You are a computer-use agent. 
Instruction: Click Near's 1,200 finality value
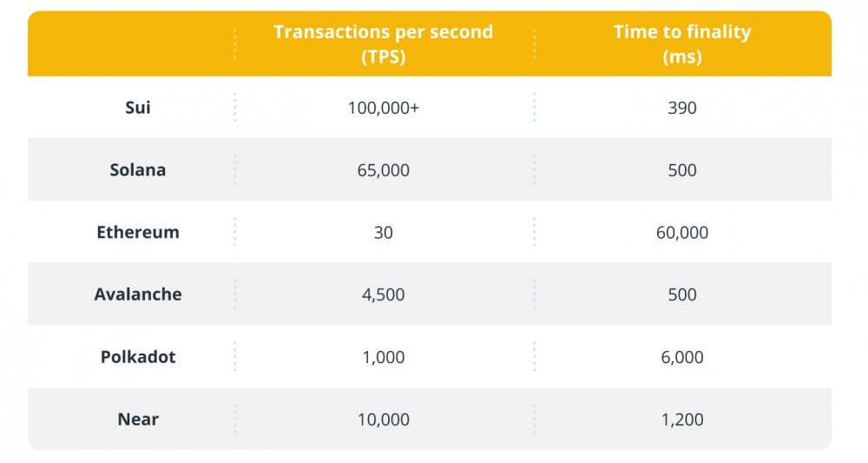682,420
